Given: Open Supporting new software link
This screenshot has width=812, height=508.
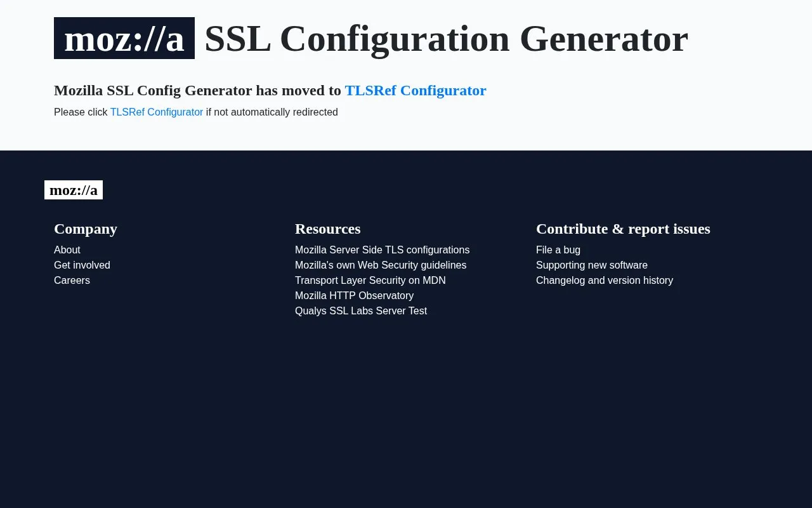Looking at the screenshot, I should tap(592, 265).
